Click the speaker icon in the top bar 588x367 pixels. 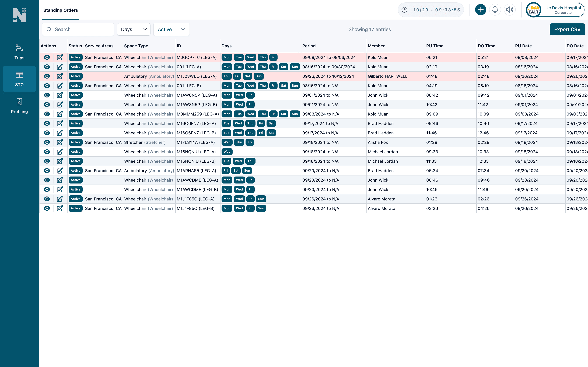pyautogui.click(x=510, y=10)
